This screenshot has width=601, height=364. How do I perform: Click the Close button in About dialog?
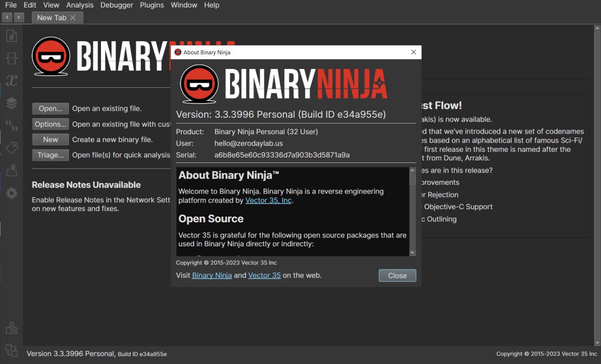(x=397, y=275)
